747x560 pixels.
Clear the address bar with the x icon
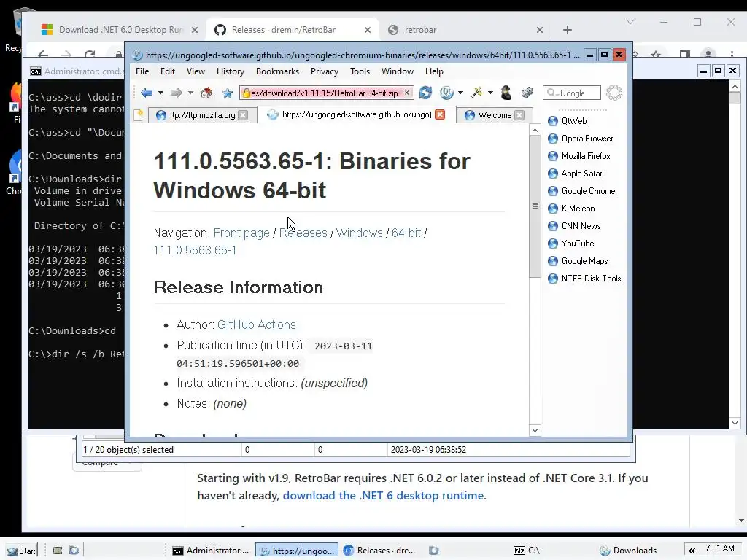click(x=407, y=93)
